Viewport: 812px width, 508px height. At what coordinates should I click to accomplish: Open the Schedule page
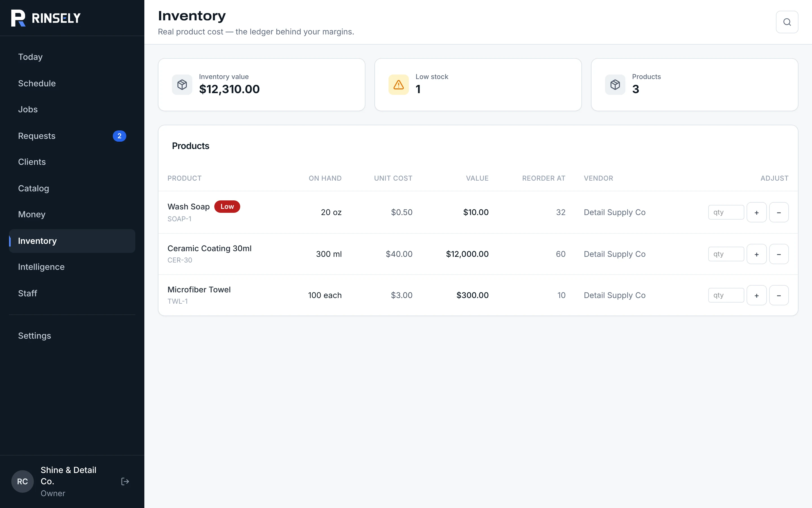pyautogui.click(x=72, y=83)
